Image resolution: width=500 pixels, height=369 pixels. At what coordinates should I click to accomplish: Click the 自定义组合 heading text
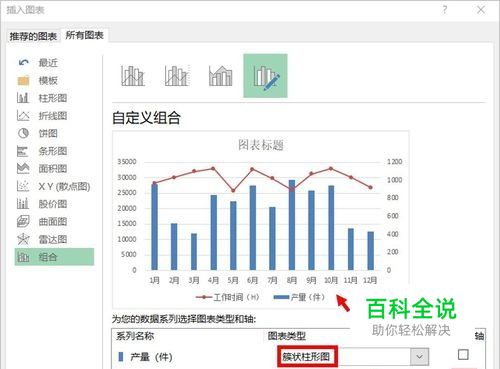click(x=146, y=118)
